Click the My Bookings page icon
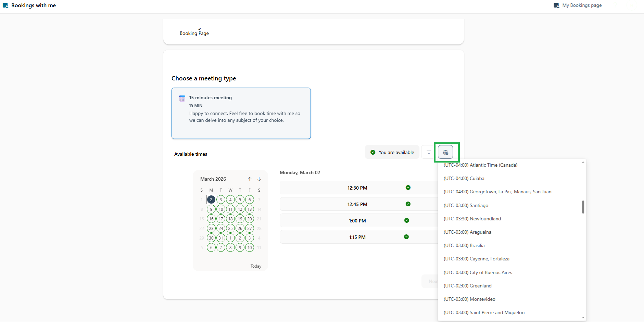The height and width of the screenshot is (322, 644). click(556, 5)
